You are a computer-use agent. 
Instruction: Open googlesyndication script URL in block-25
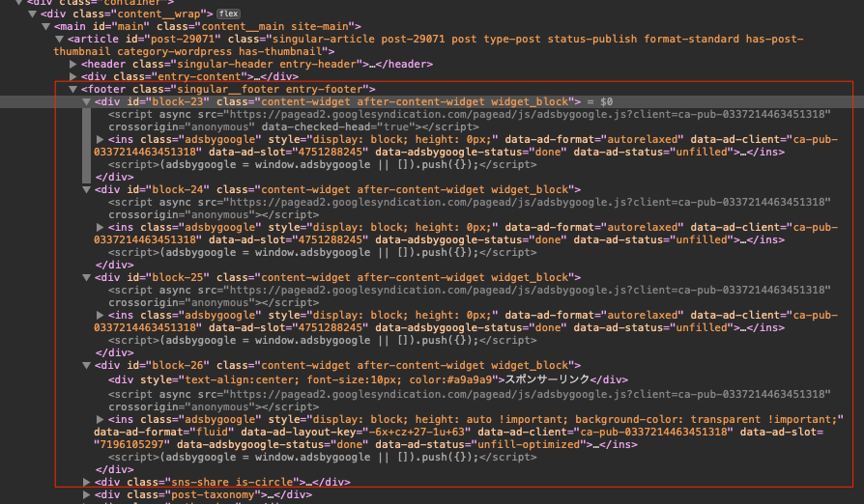point(530,290)
